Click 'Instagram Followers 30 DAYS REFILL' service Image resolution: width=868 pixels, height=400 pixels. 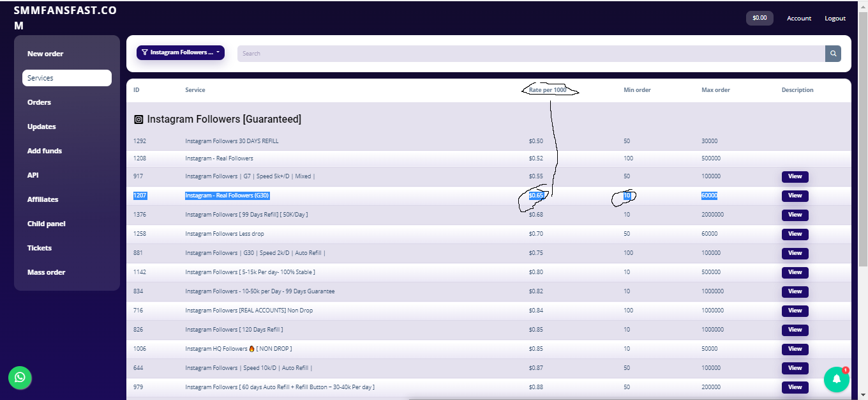click(x=232, y=141)
